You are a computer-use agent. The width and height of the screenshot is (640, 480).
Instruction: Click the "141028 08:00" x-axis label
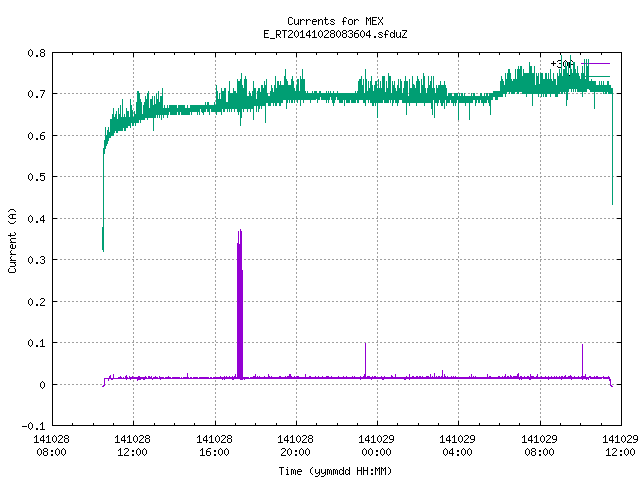(51, 445)
